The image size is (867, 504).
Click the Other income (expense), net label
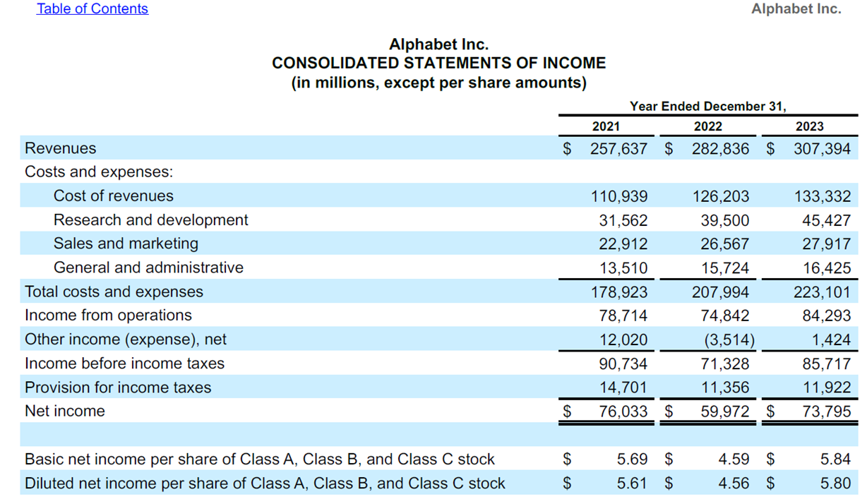(126, 340)
